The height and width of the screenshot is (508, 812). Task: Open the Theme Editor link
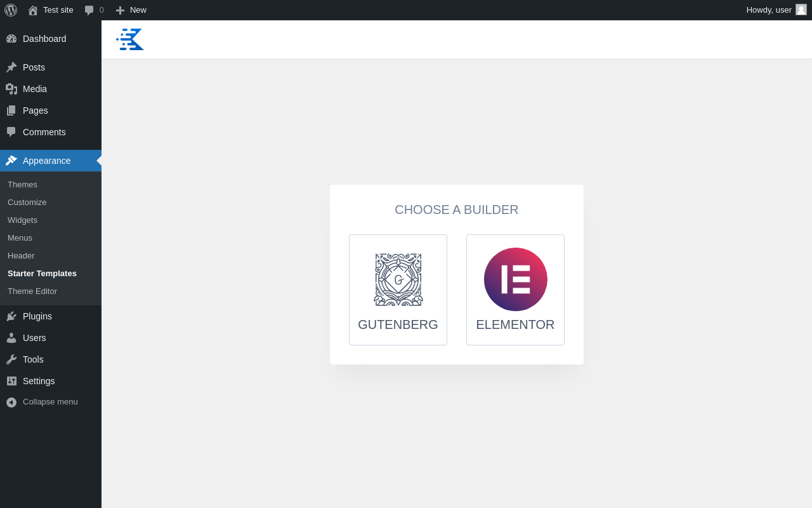32,291
